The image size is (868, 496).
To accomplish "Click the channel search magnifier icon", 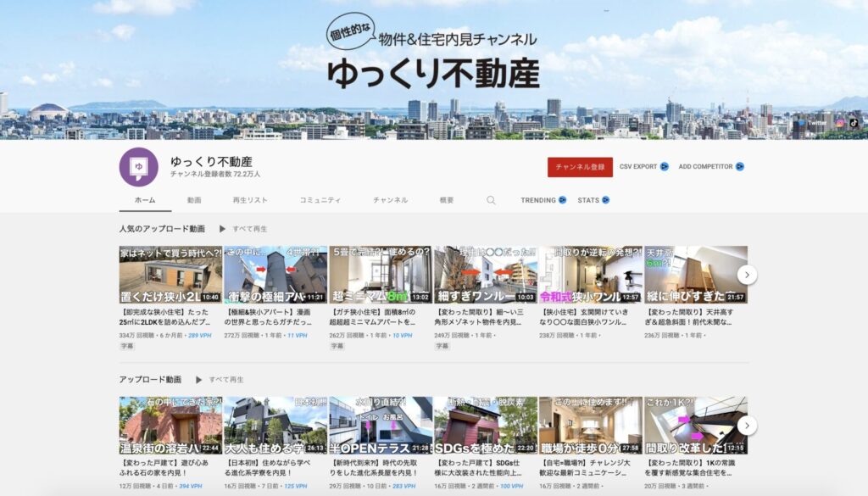I will point(491,200).
